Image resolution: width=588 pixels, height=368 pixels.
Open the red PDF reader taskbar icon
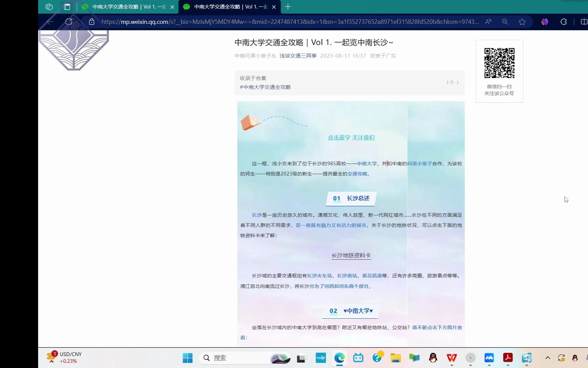coord(508,358)
